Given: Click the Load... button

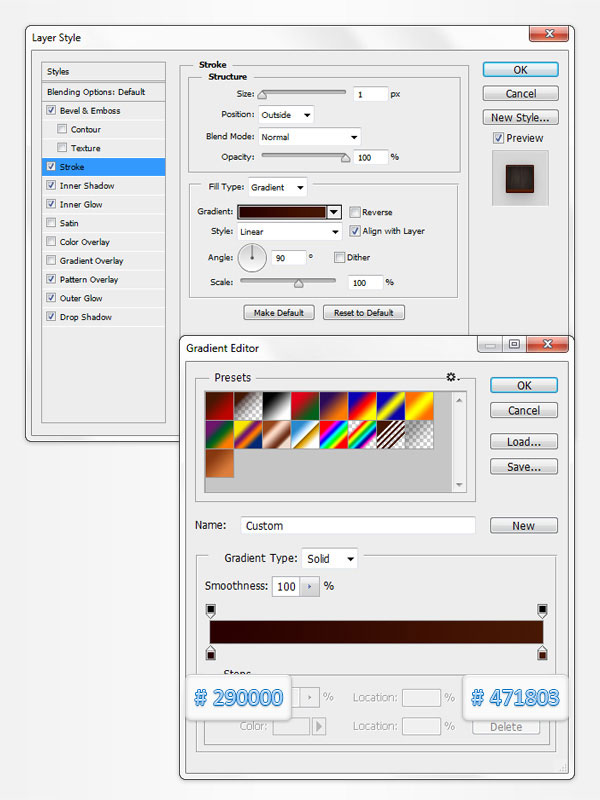Looking at the screenshot, I should tap(524, 442).
